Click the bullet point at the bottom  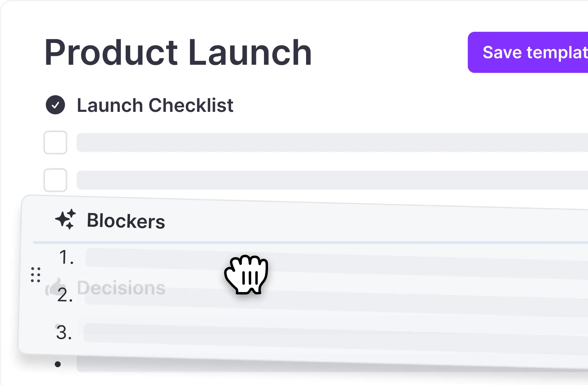pos(58,364)
